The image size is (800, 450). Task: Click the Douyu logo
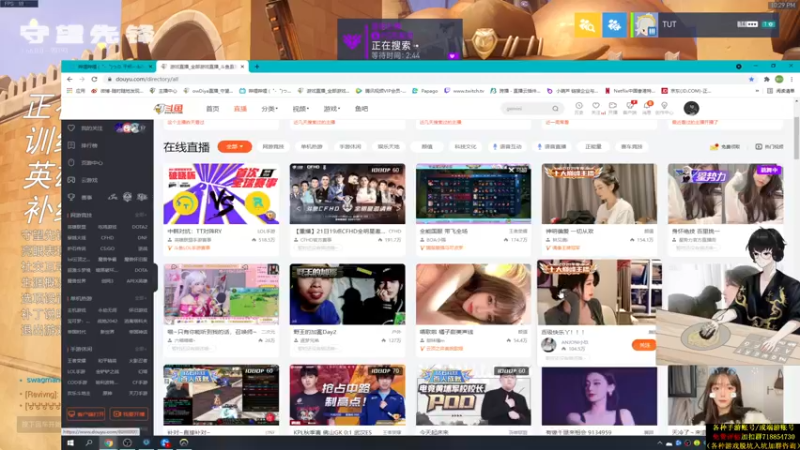tap(168, 108)
